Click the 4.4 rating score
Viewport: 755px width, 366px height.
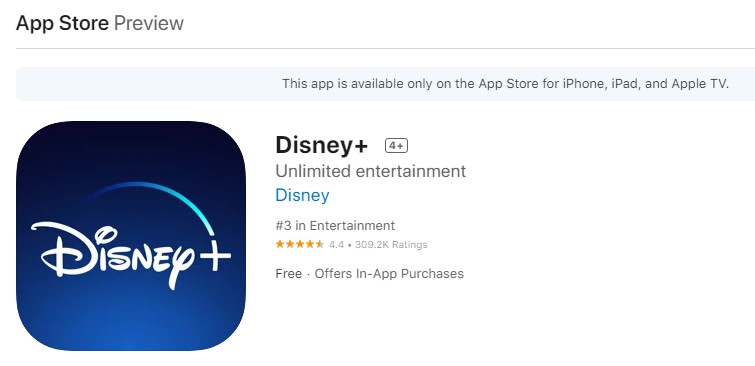coord(337,245)
